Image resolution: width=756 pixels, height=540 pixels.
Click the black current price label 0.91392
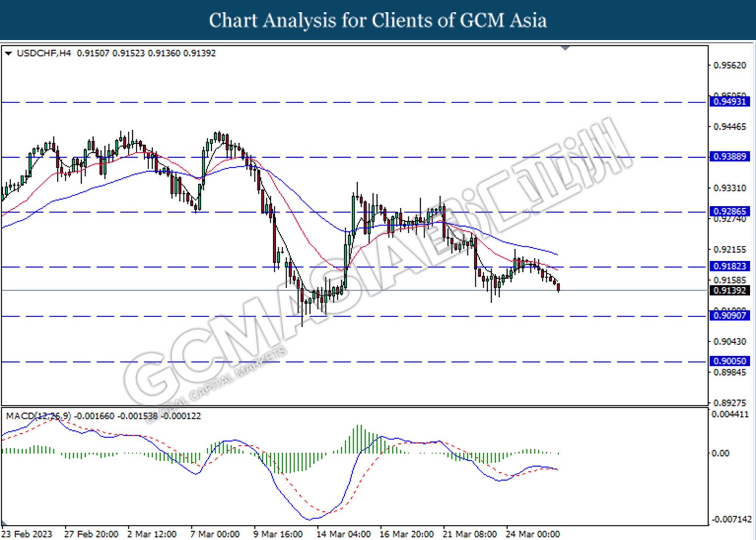[730, 290]
